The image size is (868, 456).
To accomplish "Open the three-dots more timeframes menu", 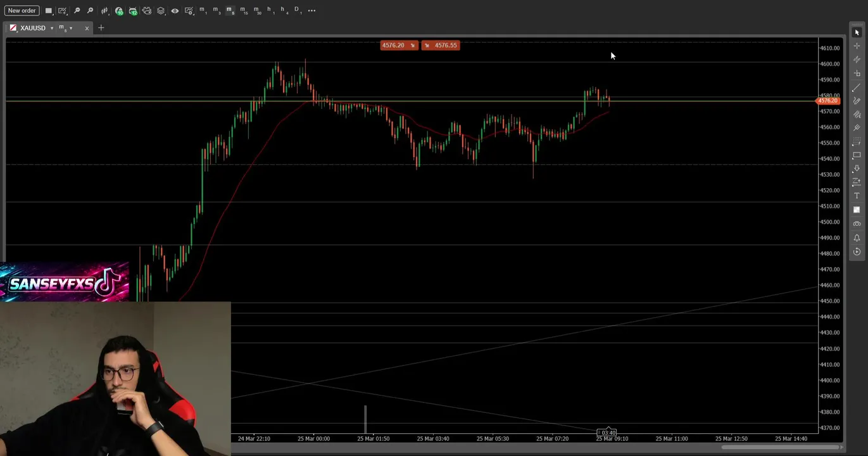I will [311, 11].
